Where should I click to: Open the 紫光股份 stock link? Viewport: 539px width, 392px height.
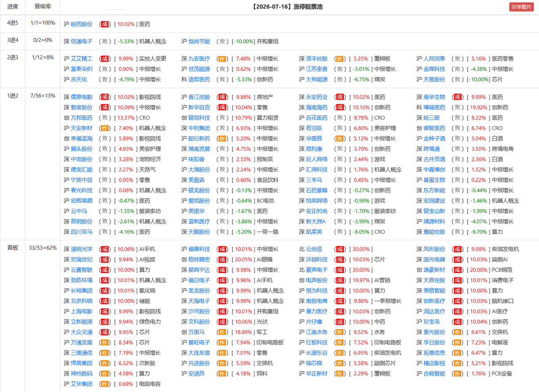coord(434,332)
